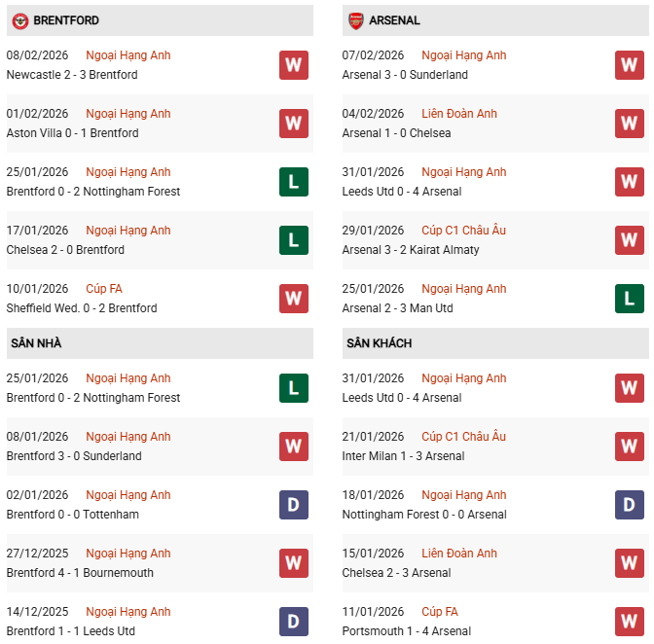Image resolution: width=654 pixels, height=644 pixels.
Task: Click the Arsenal club crest icon
Action: click(356, 20)
